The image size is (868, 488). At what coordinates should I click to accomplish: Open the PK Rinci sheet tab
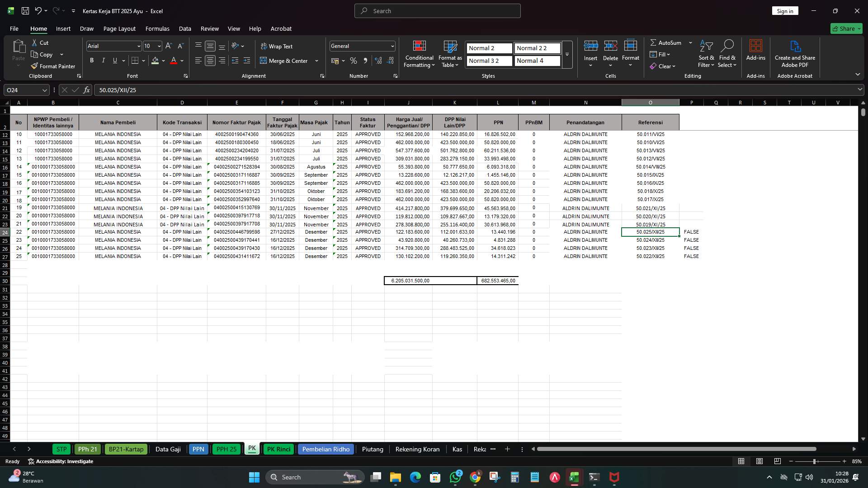(x=278, y=449)
